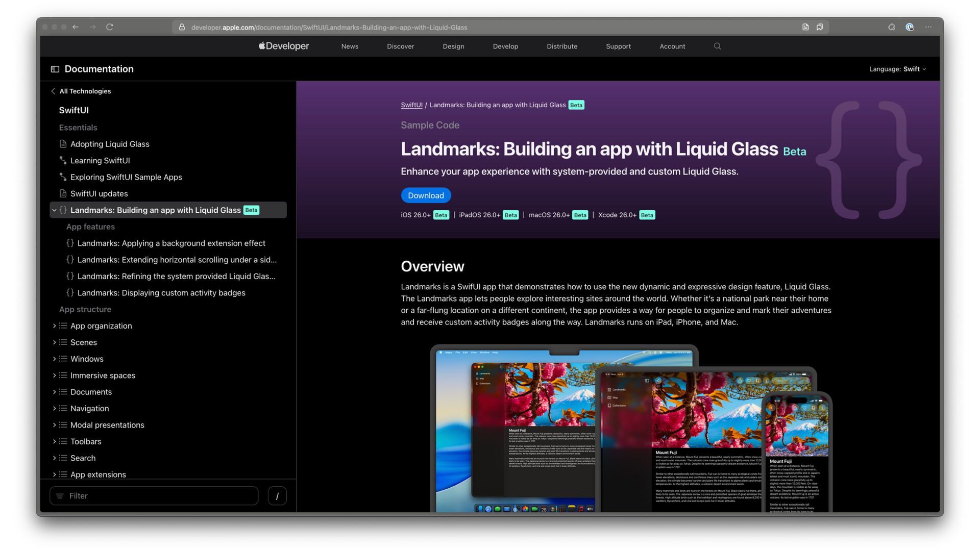
Task: Expand the App extensions section
Action: [x=54, y=474]
